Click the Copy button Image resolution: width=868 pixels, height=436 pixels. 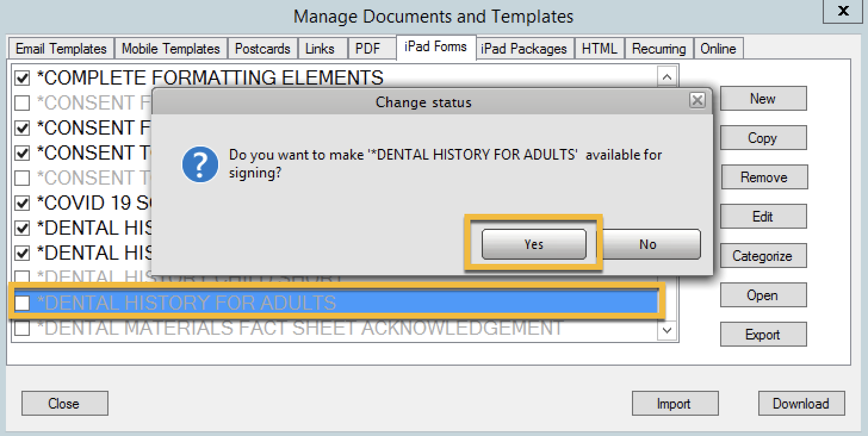coord(763,138)
